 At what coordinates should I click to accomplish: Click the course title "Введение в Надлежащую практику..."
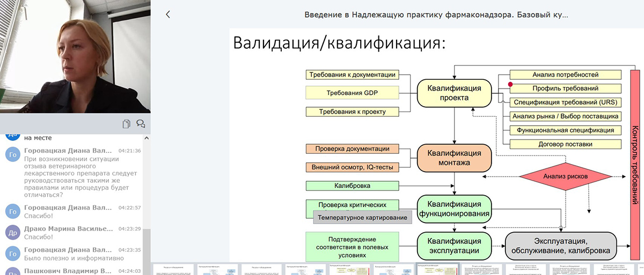[436, 14]
